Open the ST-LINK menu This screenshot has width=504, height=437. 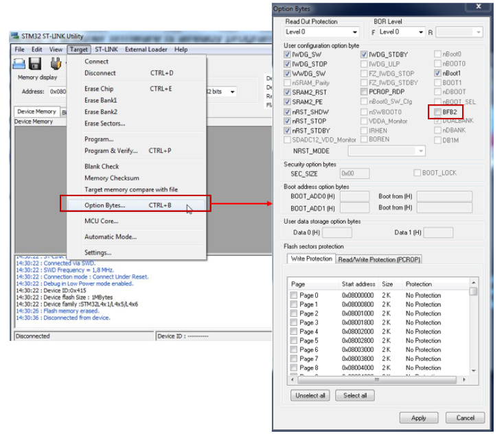click(x=106, y=49)
